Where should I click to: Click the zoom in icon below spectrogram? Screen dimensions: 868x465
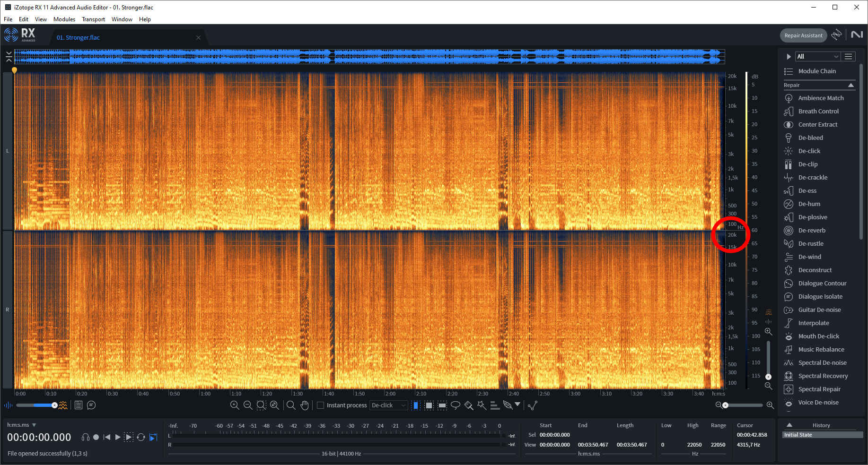235,405
